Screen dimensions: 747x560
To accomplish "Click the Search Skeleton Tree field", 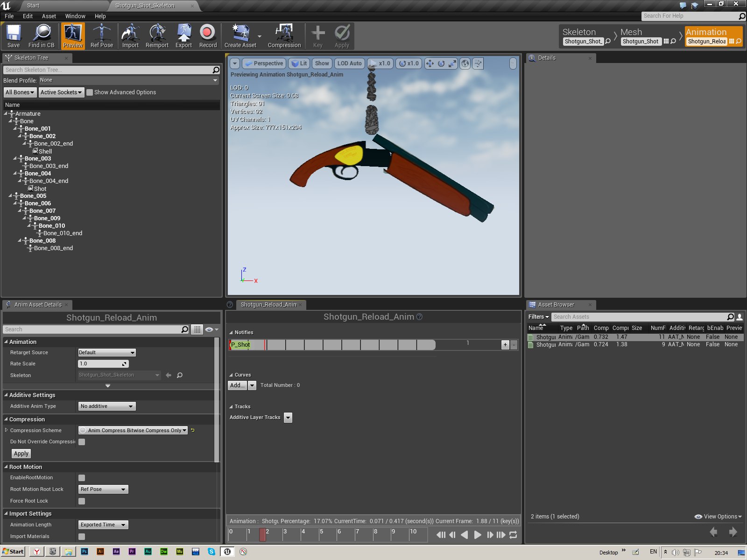I will tap(111, 70).
